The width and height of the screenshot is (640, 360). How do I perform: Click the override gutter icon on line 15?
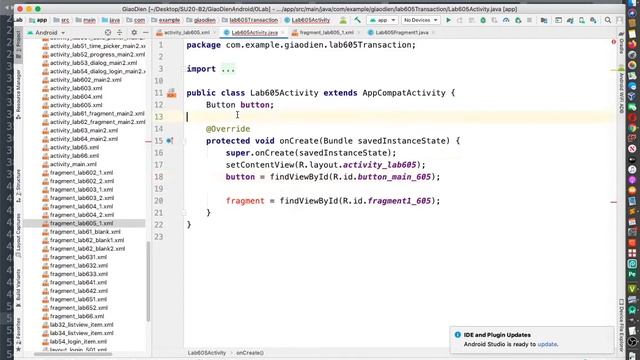pos(169,141)
